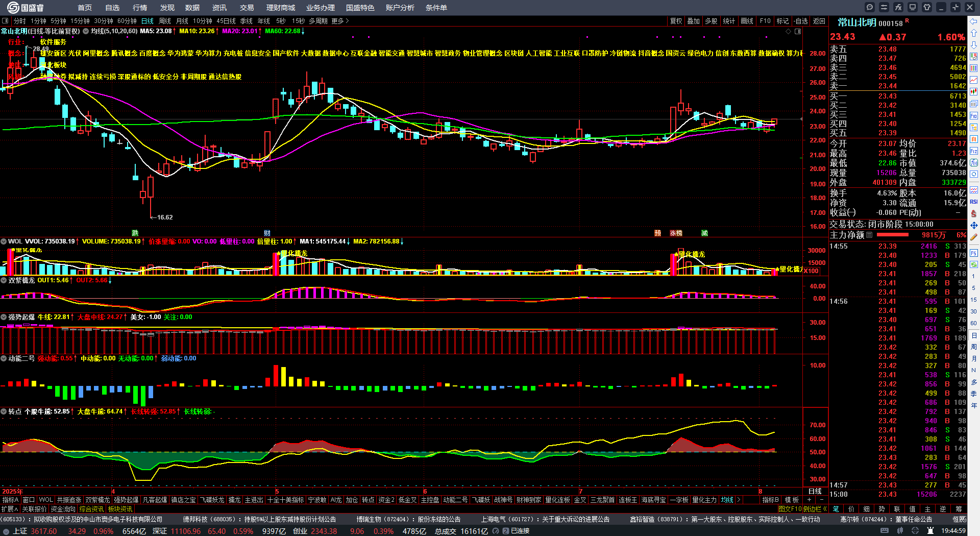Toggle the 指标B indicator set
Image resolution: width=980 pixels, height=536 pixels.
pyautogui.click(x=770, y=500)
